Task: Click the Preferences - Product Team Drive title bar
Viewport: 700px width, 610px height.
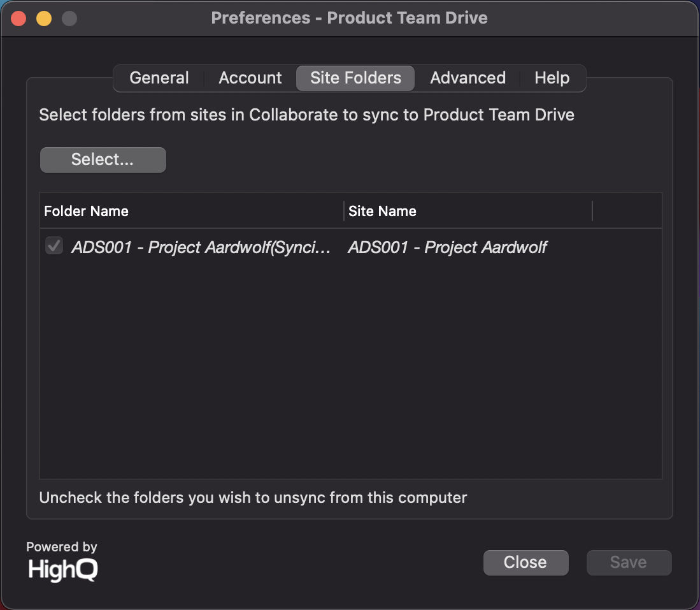Action: pyautogui.click(x=349, y=18)
